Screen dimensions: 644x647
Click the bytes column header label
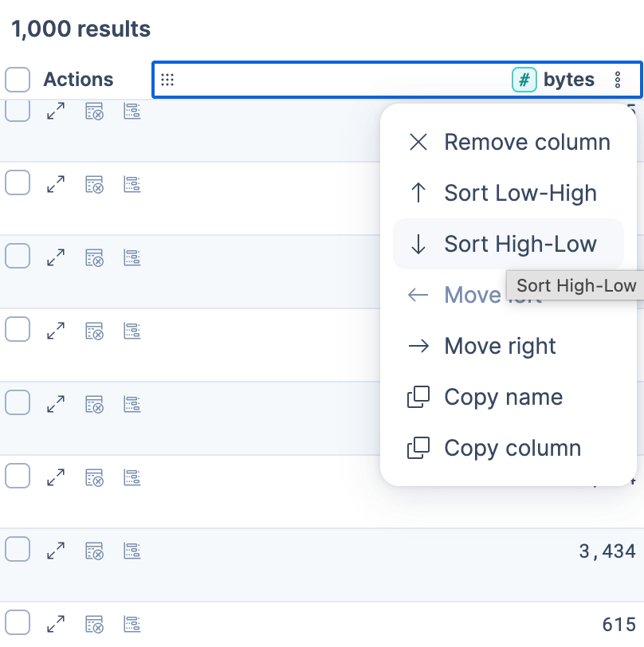(x=569, y=80)
